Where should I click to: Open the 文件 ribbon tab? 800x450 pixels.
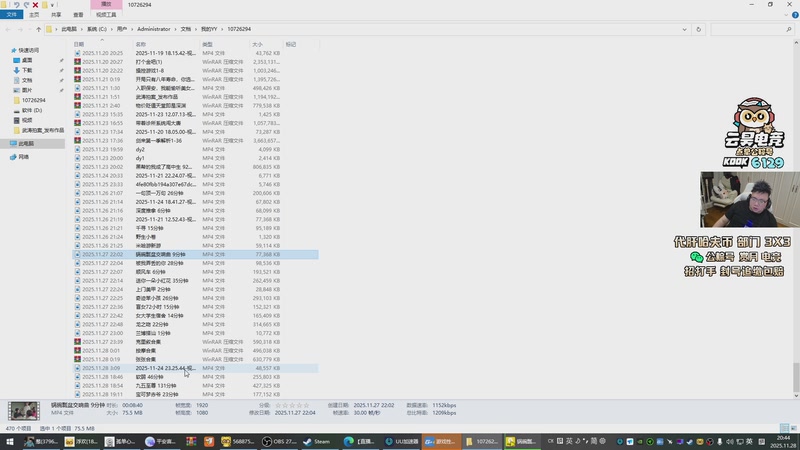[11, 15]
